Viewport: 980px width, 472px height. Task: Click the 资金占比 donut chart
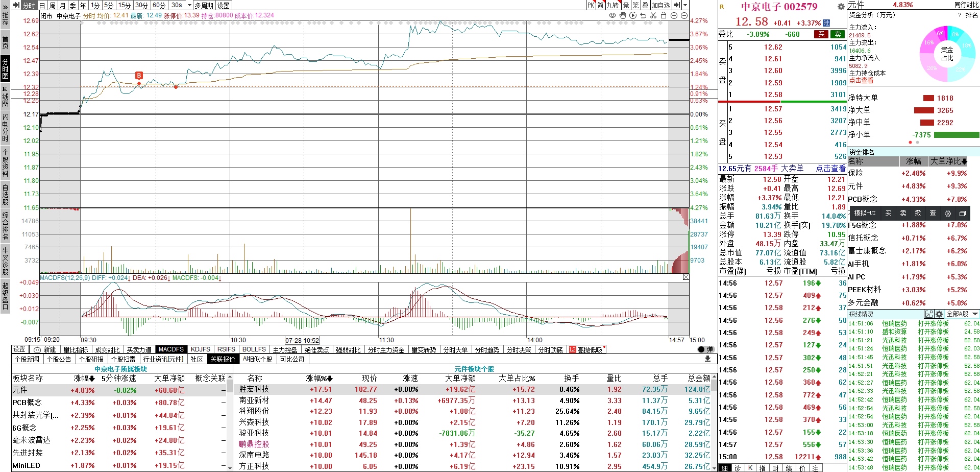click(x=947, y=54)
